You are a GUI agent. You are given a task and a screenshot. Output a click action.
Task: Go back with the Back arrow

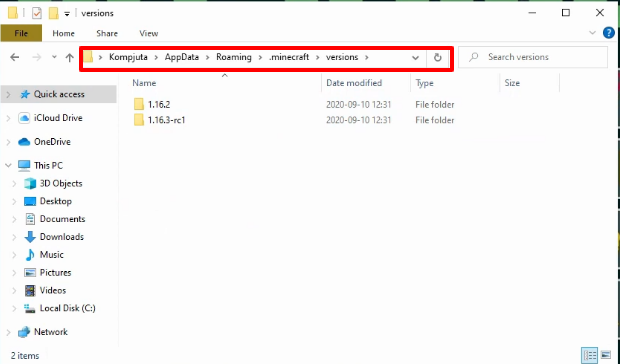pos(15,57)
